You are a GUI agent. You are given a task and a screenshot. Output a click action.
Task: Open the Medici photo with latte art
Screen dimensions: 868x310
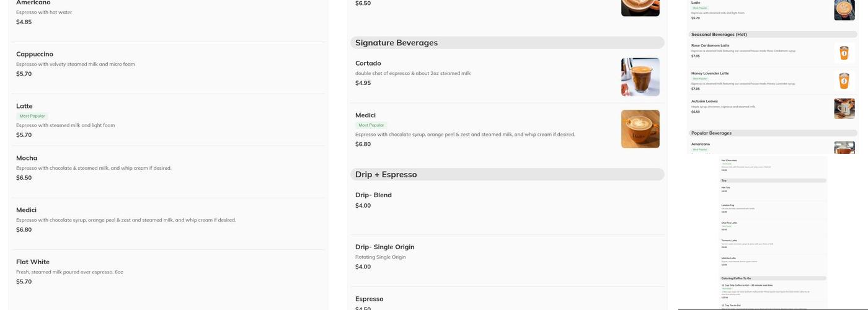640,129
